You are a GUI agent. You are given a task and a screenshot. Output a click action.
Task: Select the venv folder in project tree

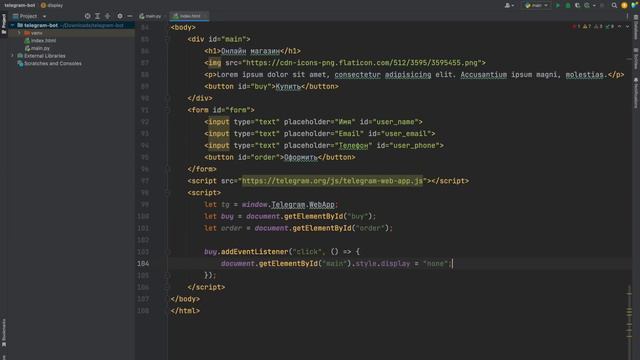coord(37,33)
